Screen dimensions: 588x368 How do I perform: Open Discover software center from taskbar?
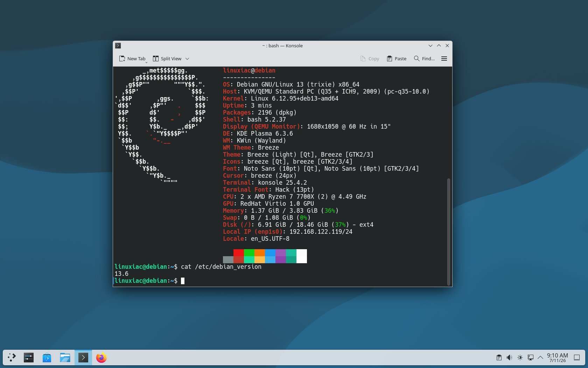(47, 357)
